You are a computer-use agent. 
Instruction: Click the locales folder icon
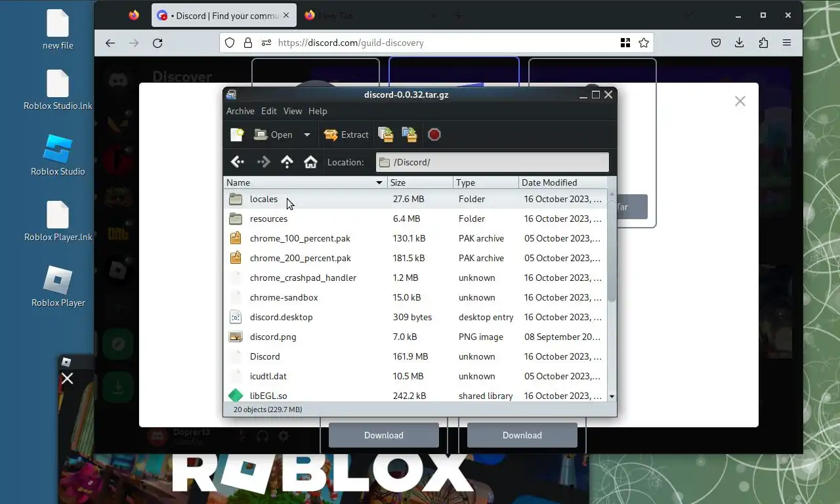[236, 199]
